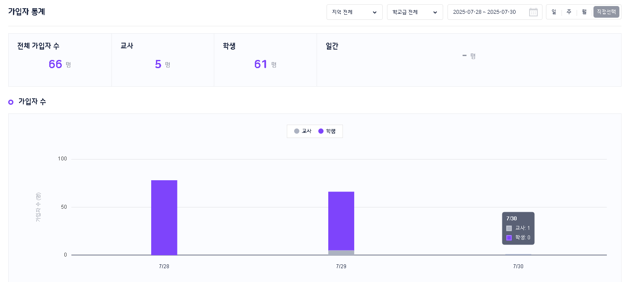Select the 일 period option
The height and width of the screenshot is (282, 644).
(554, 12)
